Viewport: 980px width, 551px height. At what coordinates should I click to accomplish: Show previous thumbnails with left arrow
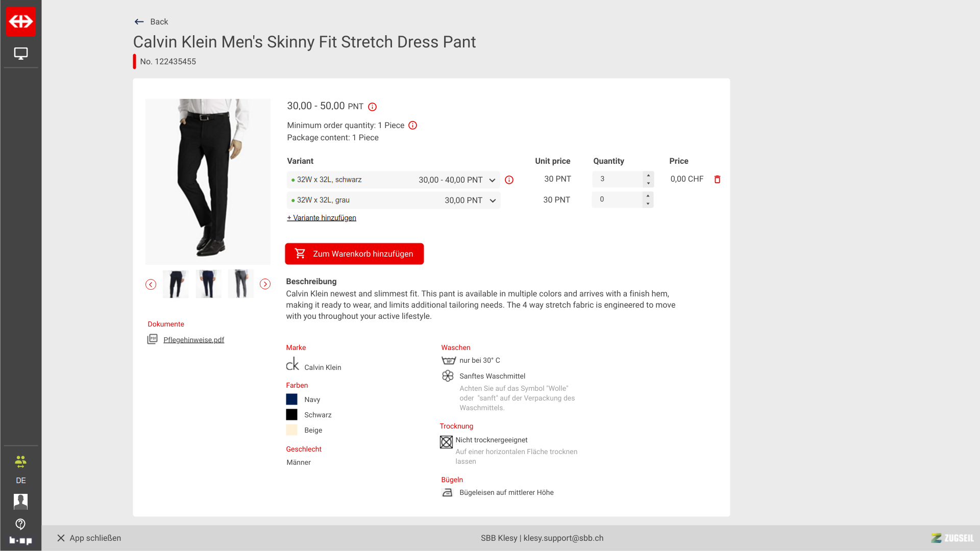click(x=151, y=285)
